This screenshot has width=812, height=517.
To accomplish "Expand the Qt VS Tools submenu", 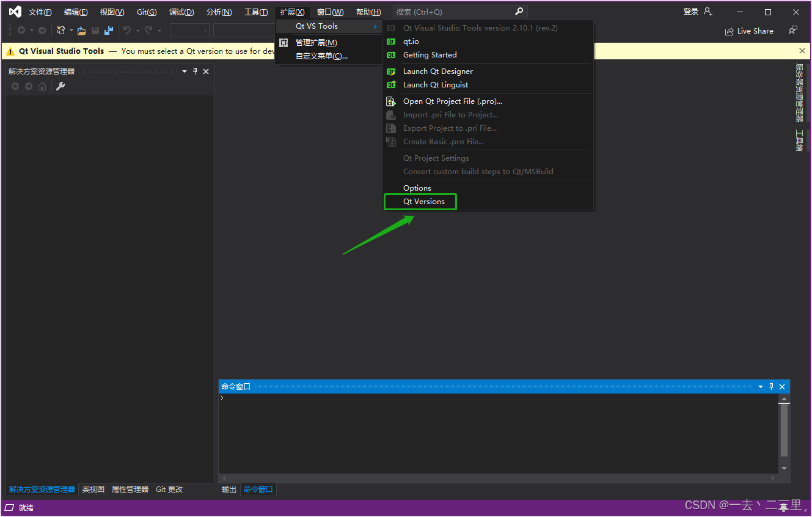I will click(x=329, y=26).
